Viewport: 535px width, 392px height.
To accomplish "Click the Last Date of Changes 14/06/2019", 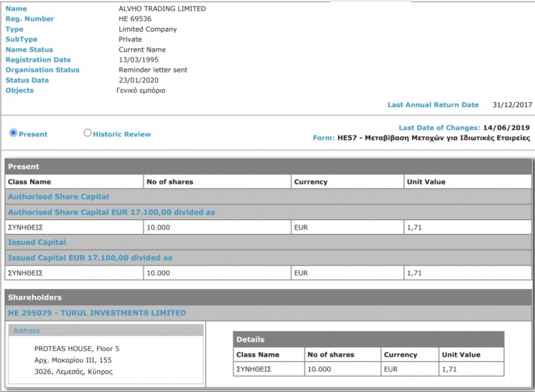I will [x=506, y=127].
